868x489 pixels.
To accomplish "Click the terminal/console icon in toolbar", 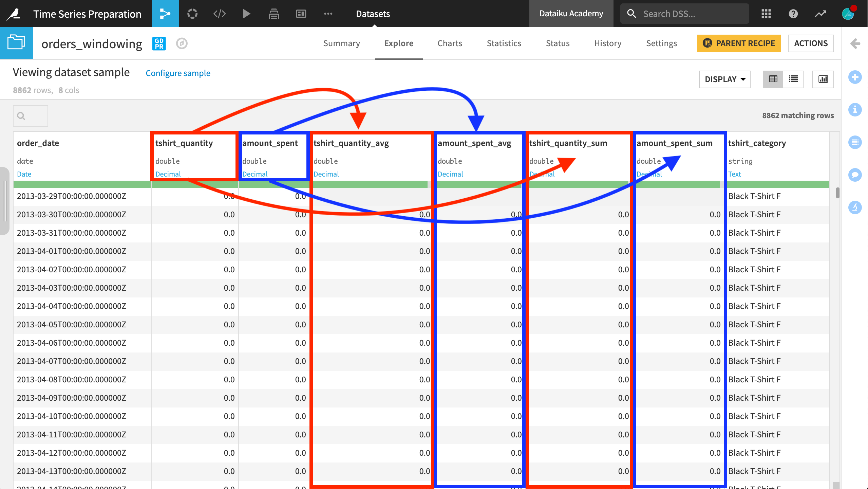I will (220, 14).
